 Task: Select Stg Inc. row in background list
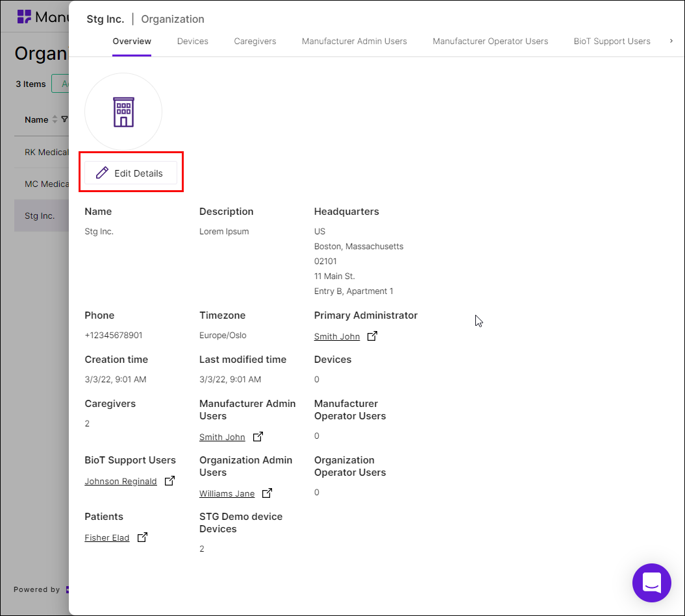tap(42, 216)
